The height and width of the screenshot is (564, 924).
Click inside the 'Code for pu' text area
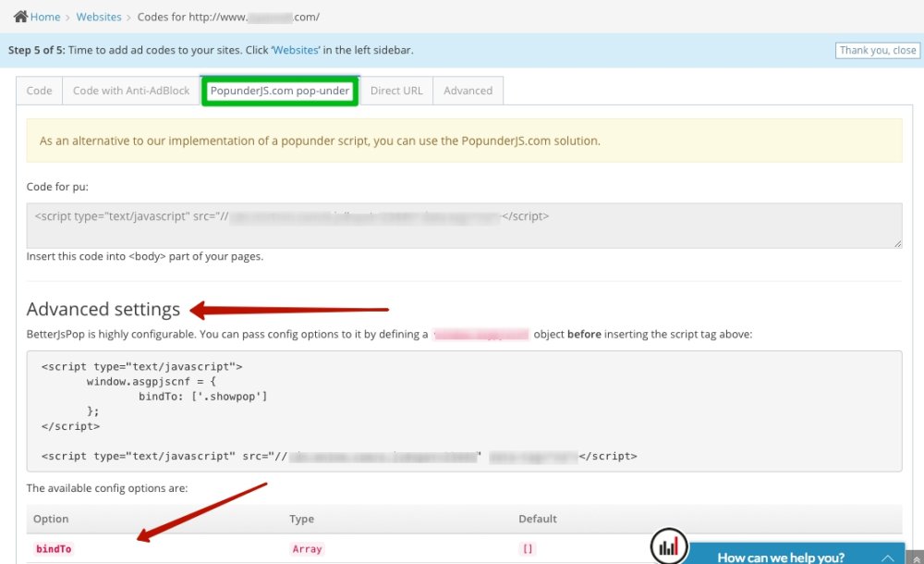tap(465, 226)
